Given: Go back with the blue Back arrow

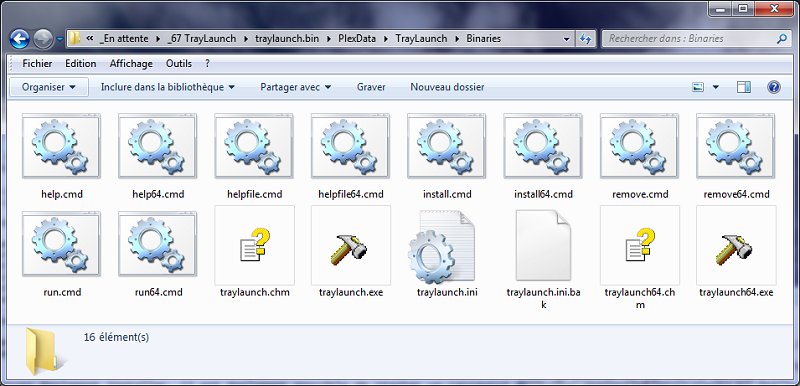Looking at the screenshot, I should 19,38.
